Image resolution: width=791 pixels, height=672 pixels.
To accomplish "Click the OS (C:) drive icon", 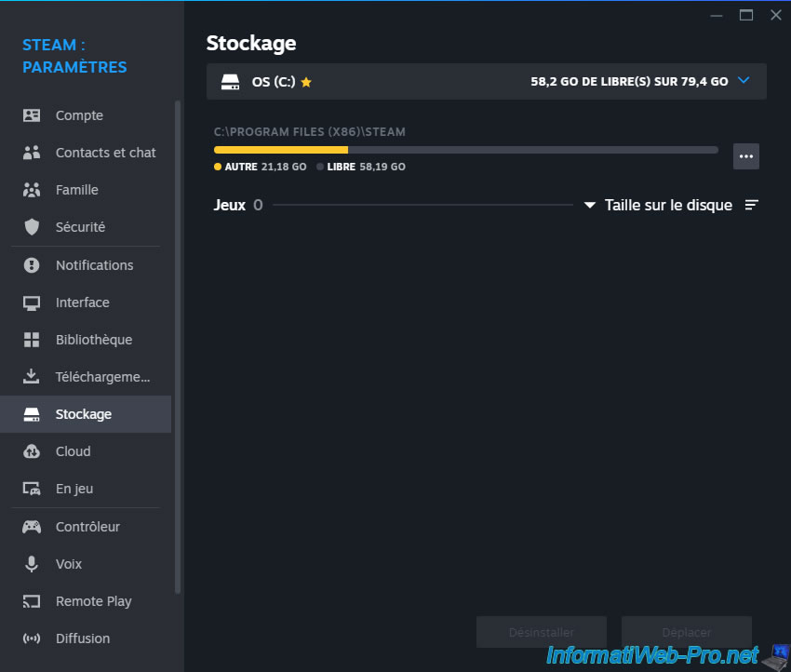I will click(x=230, y=82).
